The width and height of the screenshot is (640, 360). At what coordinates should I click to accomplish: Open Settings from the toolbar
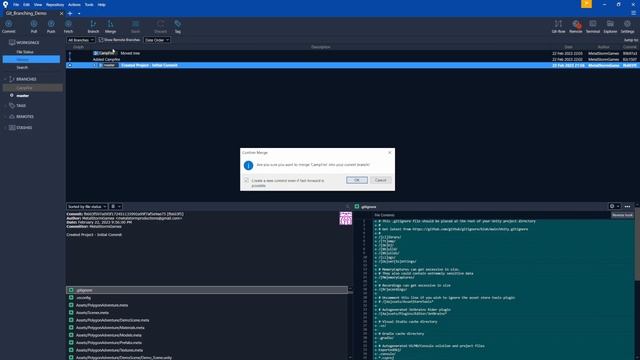627,27
